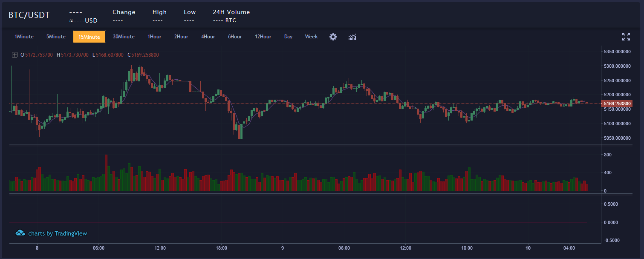This screenshot has height=259, width=644.
Task: Switch to the 1Minute interval
Action: point(24,37)
